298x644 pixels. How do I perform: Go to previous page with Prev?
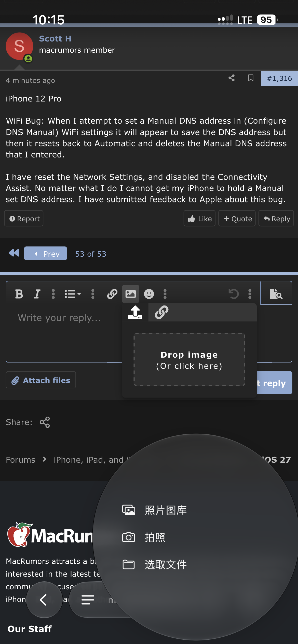tap(46, 253)
